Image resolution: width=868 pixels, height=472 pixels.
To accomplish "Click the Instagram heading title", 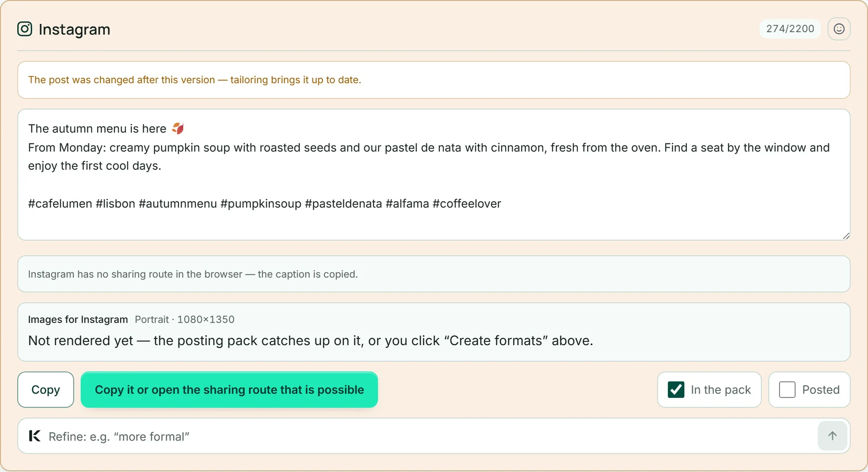I will 74,29.
